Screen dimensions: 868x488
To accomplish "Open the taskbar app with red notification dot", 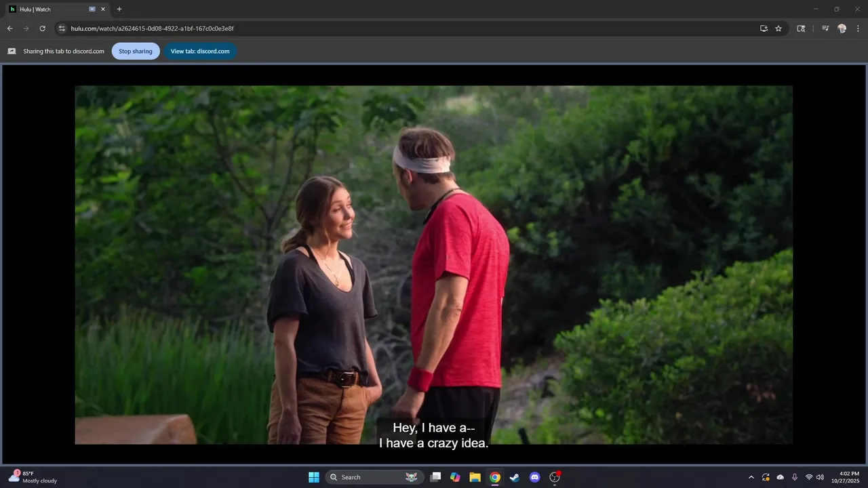I will click(555, 477).
